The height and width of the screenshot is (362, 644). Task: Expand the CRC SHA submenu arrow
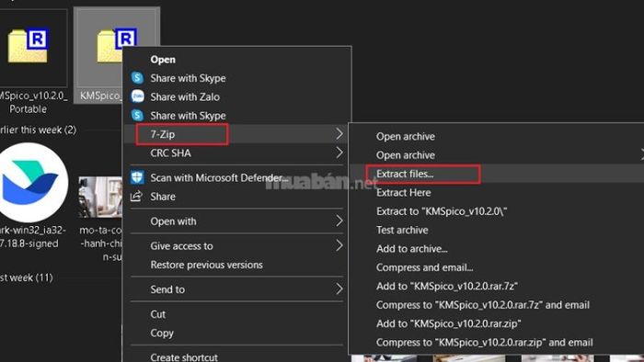pos(339,153)
